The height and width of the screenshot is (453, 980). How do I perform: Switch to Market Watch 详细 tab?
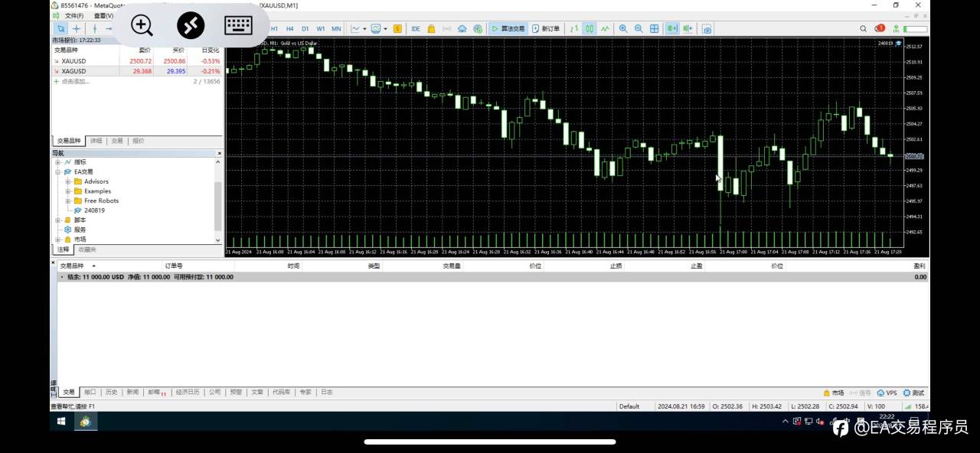96,141
